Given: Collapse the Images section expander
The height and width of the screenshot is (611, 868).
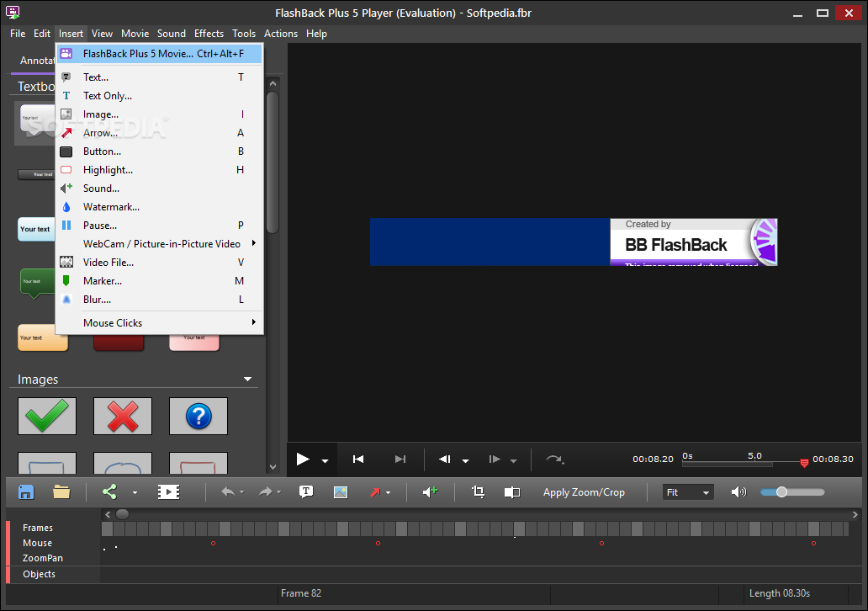Looking at the screenshot, I should (x=247, y=380).
